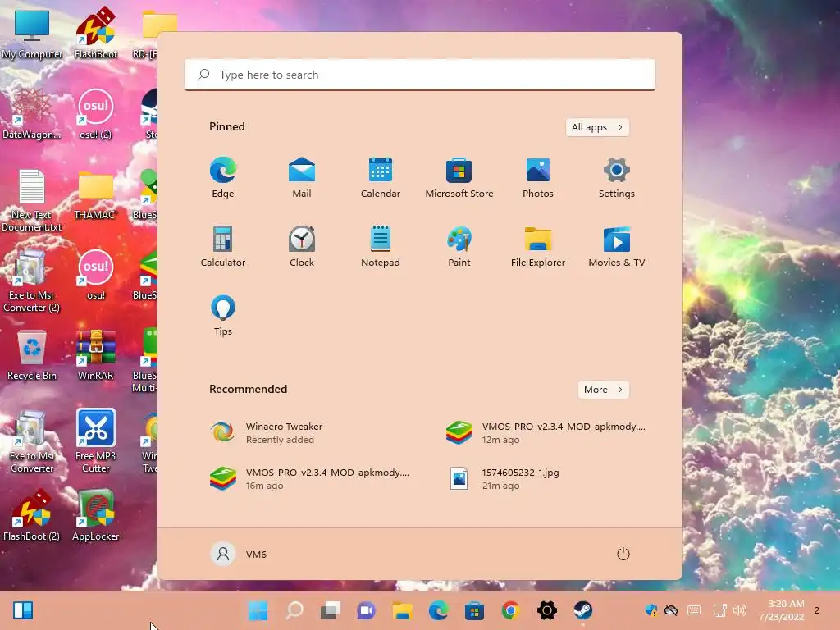Viewport: 840px width, 630px height.
Task: Select the Exe to Msi Converter shortcut
Action: [32, 441]
